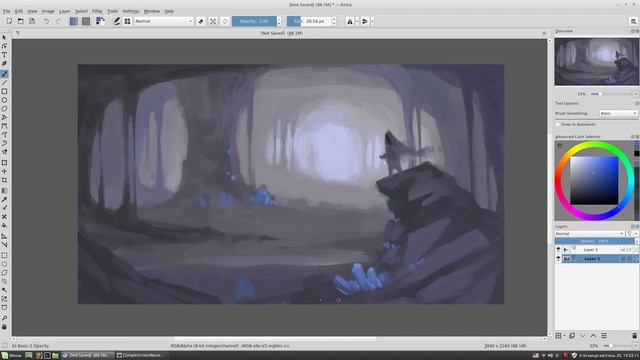Image resolution: width=640 pixels, height=360 pixels.
Task: Toggle lock on Layer 2
Action: pyautogui.click(x=623, y=249)
